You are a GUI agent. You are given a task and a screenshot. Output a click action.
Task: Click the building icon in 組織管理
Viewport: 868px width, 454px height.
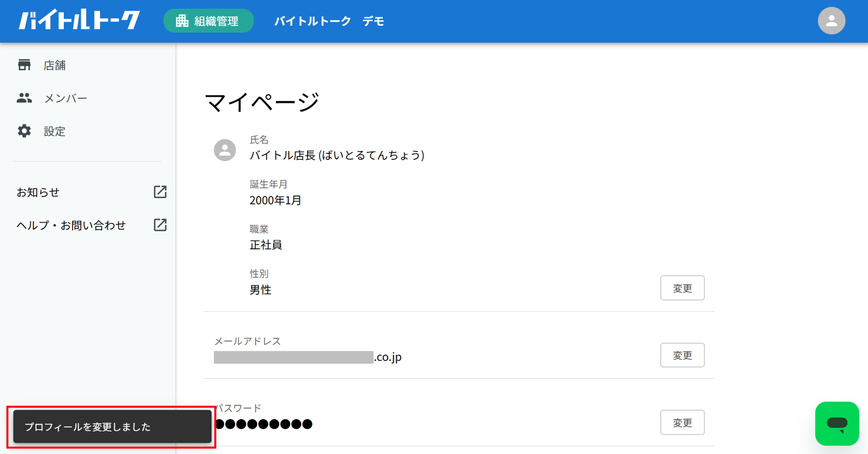(x=182, y=21)
